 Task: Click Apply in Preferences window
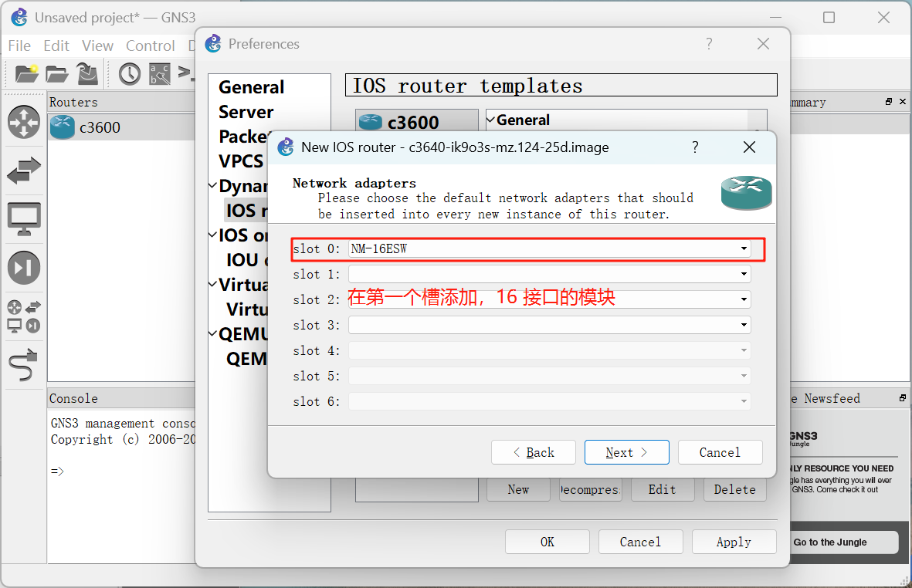[x=734, y=542]
